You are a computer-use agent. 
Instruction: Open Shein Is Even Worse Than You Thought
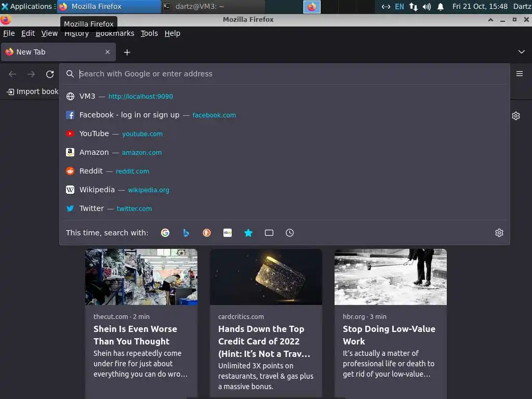pyautogui.click(x=136, y=335)
